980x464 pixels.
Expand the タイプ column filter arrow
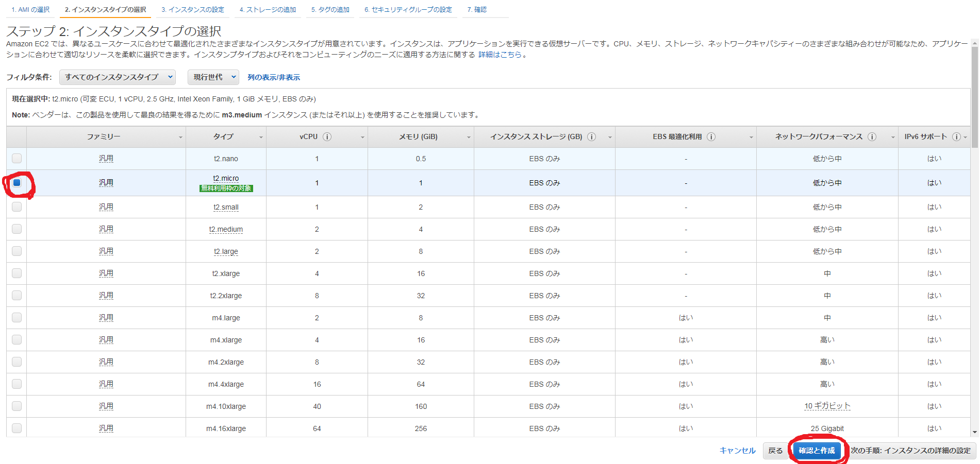(261, 138)
